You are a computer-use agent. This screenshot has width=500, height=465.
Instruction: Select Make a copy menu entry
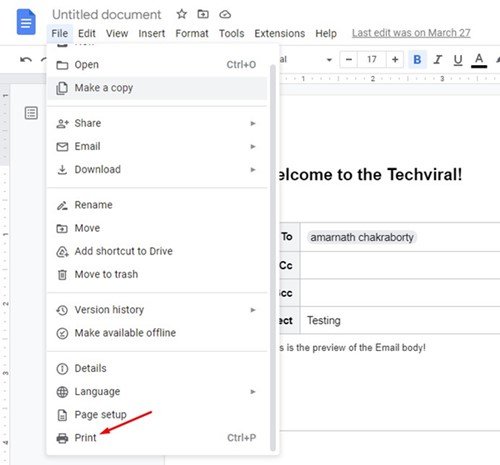157,88
